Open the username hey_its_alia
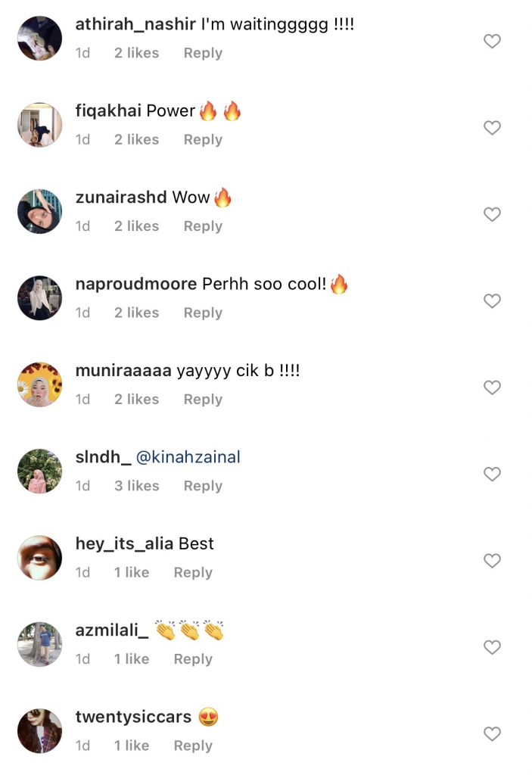Viewport: 532px width, 775px height. coord(125,544)
